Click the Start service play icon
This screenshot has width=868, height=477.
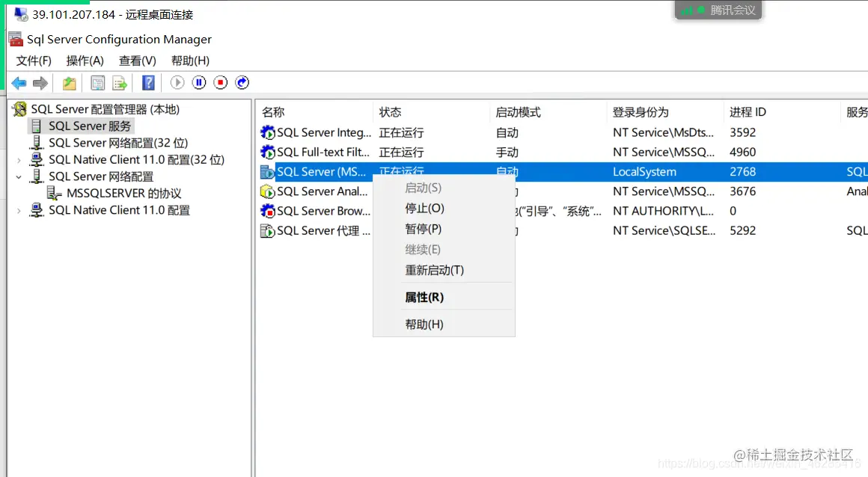(177, 82)
